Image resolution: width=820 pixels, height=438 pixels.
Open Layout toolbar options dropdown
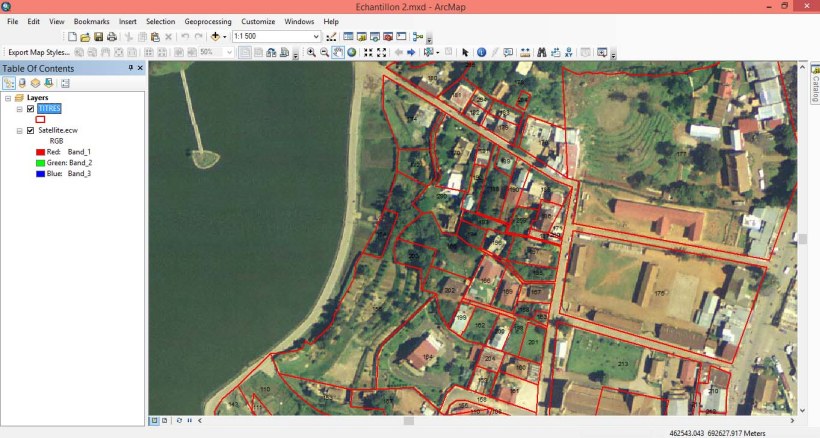click(x=295, y=53)
